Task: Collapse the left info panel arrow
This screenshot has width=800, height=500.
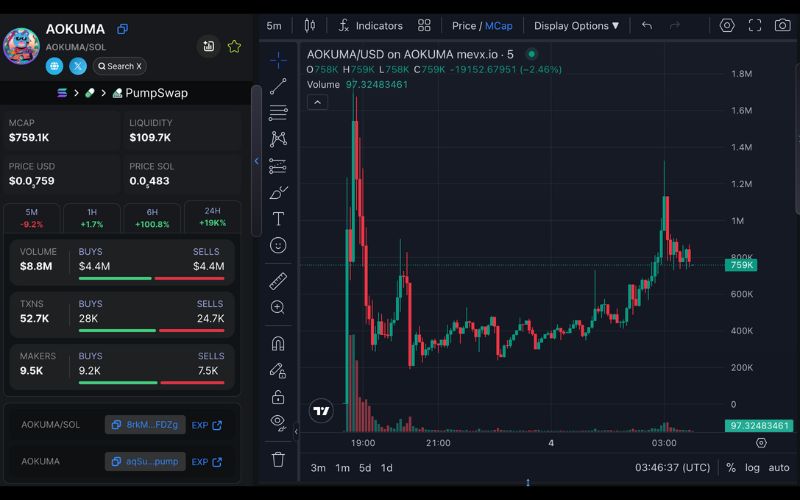Action: click(257, 161)
